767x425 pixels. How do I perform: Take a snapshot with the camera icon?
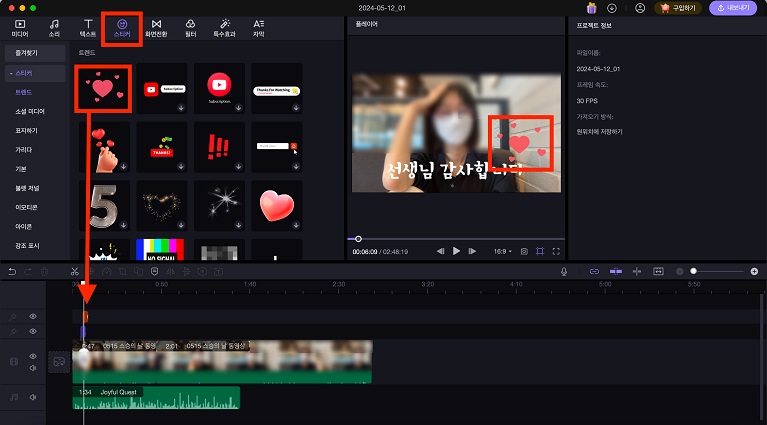[x=524, y=251]
